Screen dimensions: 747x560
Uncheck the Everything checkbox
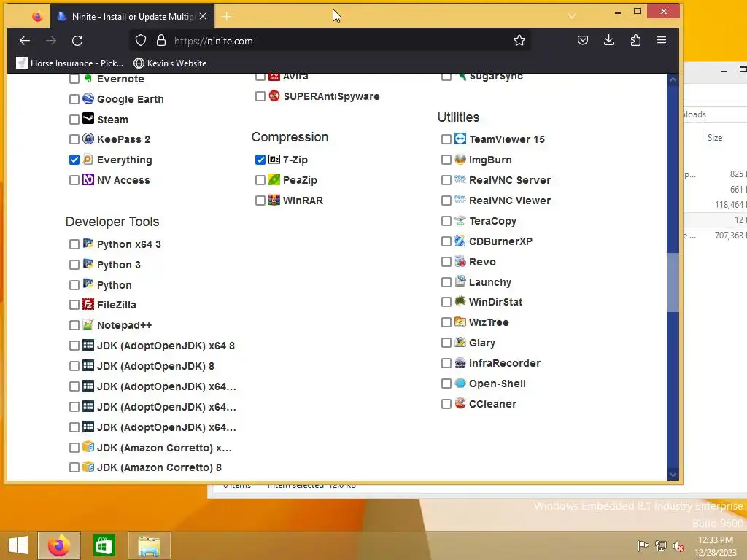tap(74, 160)
